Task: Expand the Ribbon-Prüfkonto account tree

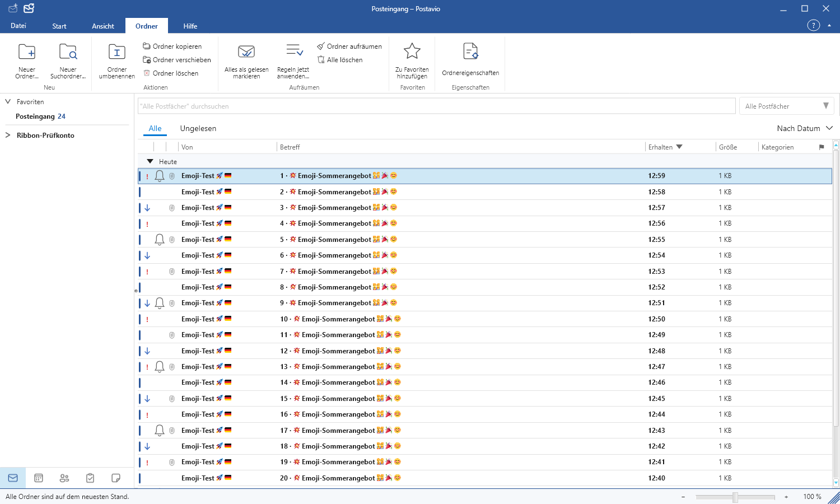Action: [x=8, y=136]
